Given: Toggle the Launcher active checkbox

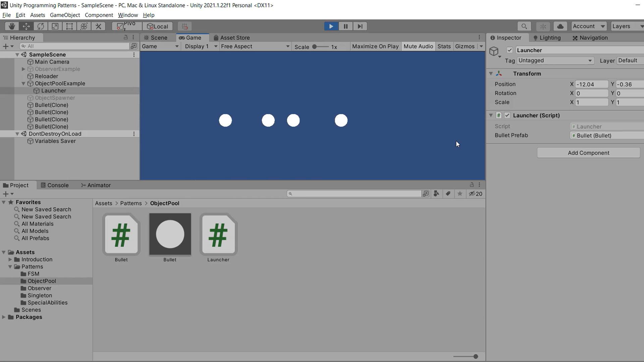Looking at the screenshot, I should pyautogui.click(x=509, y=50).
